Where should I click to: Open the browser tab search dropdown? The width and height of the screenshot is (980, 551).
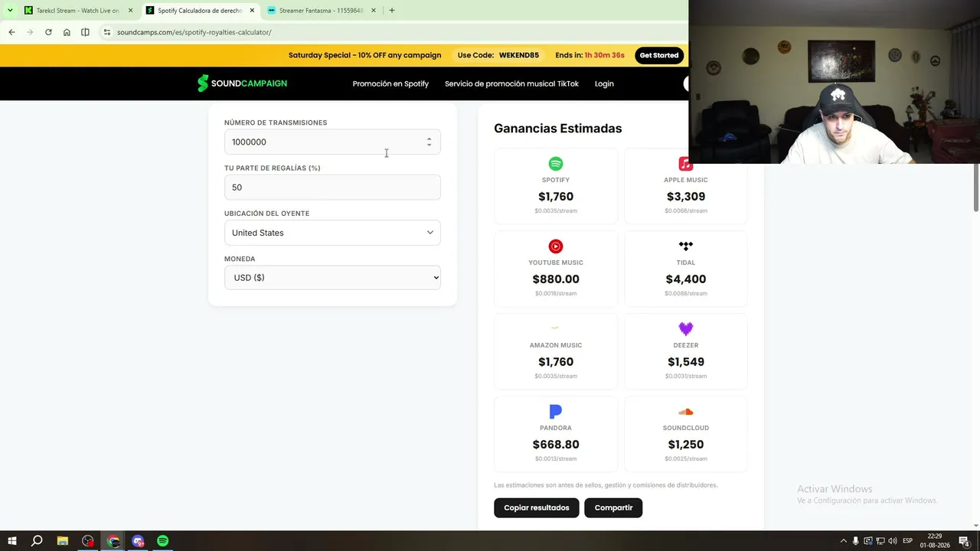(x=10, y=11)
